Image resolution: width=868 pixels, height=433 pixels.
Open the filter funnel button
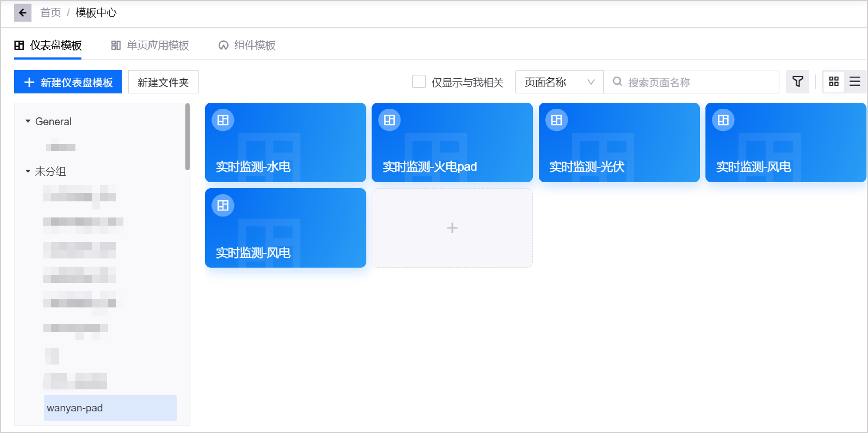798,82
